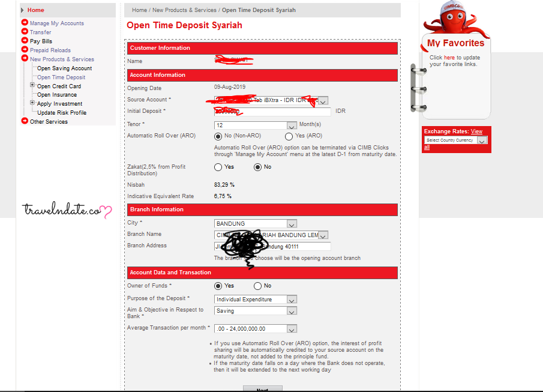The image size is (543, 392).
Task: Click the 09-Aug-2019 opening date value
Action: (x=230, y=87)
